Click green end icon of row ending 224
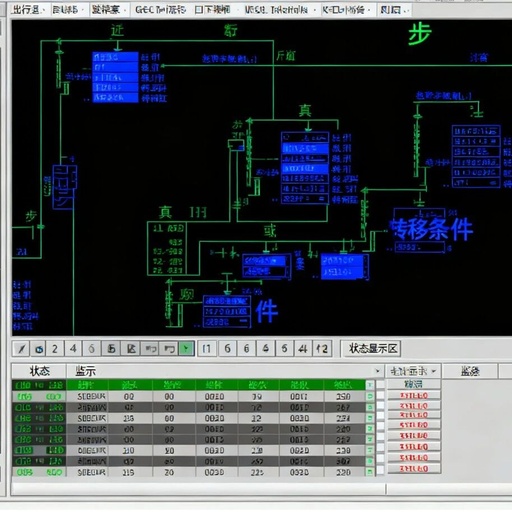512x512 pixels. coord(370,418)
